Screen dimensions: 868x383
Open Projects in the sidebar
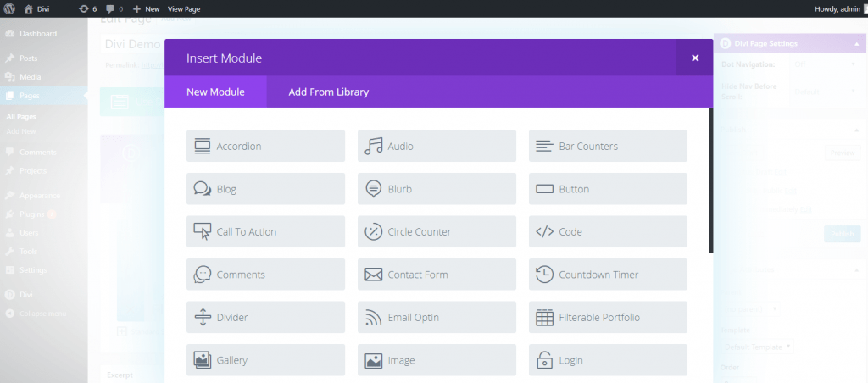(x=43, y=171)
